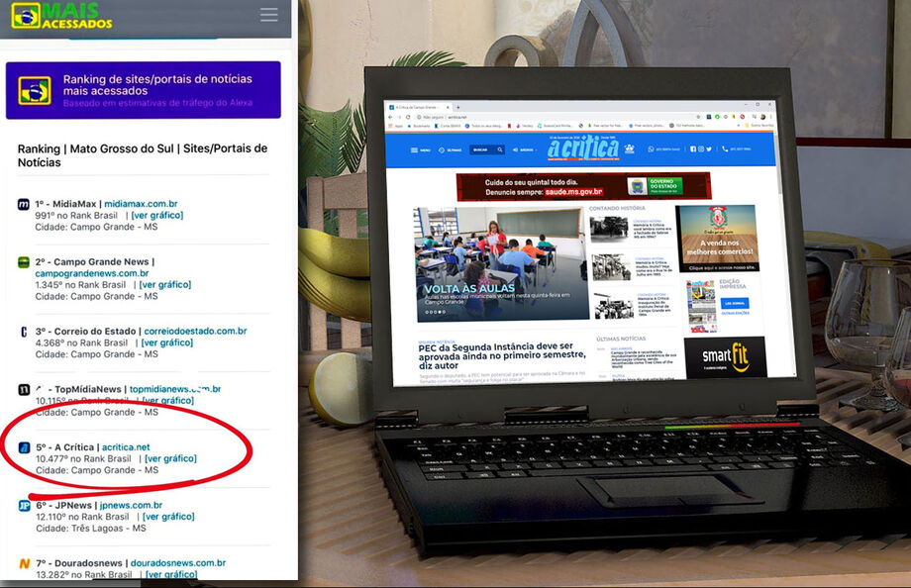Open the jpnews.com.br link
The width and height of the screenshot is (911, 588).
coord(131,505)
